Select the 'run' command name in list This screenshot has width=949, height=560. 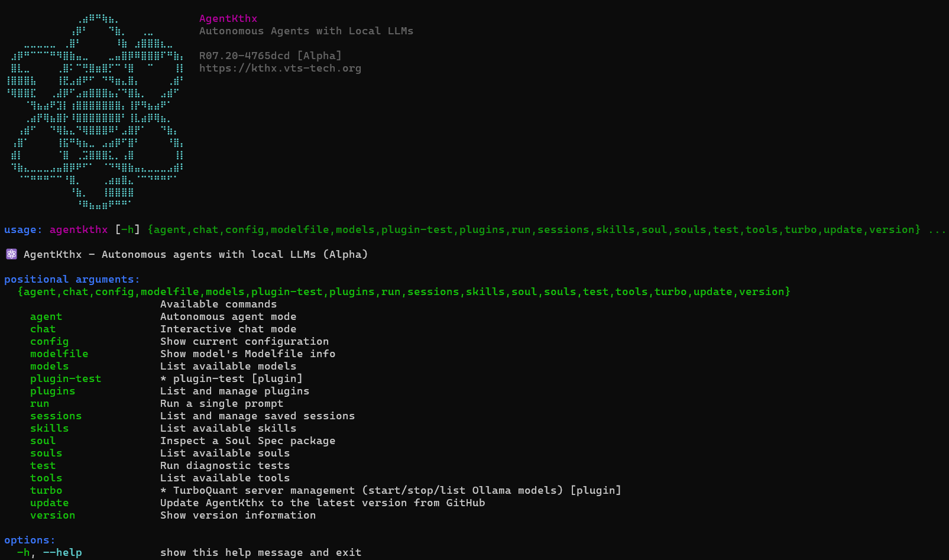click(x=40, y=403)
